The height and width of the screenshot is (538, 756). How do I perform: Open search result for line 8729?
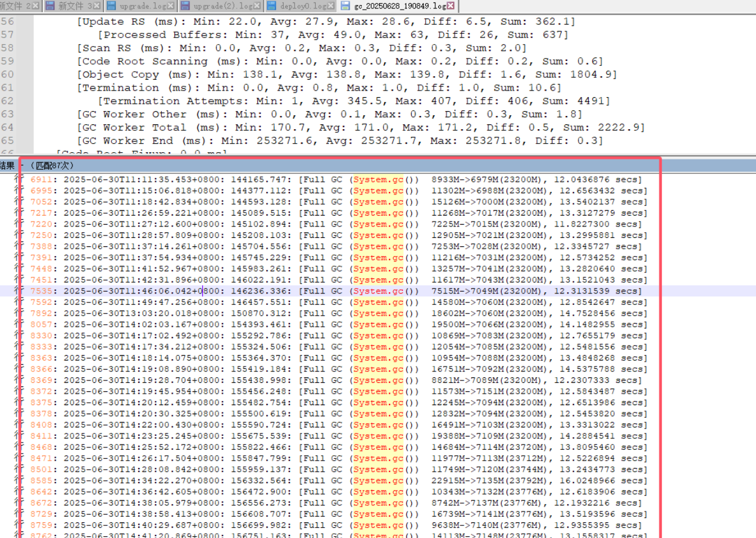339,514
